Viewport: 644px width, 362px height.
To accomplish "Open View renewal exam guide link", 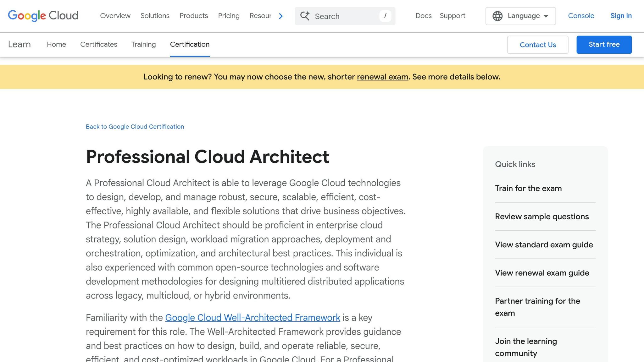I will tap(542, 273).
